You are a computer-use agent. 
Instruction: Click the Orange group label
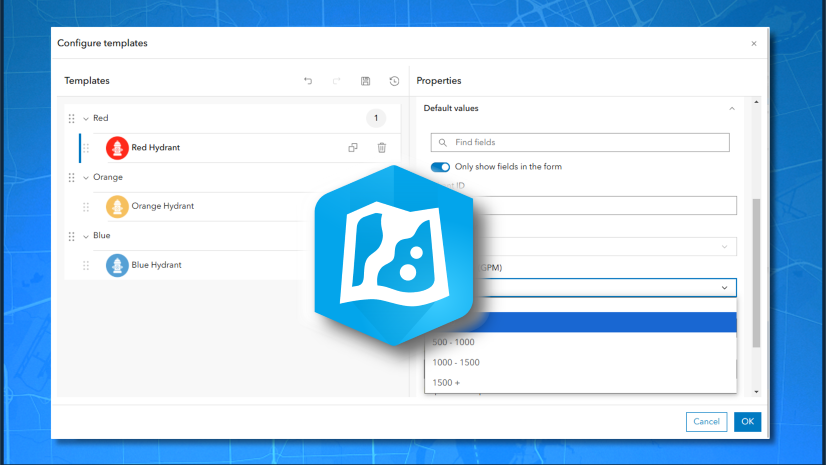[108, 177]
